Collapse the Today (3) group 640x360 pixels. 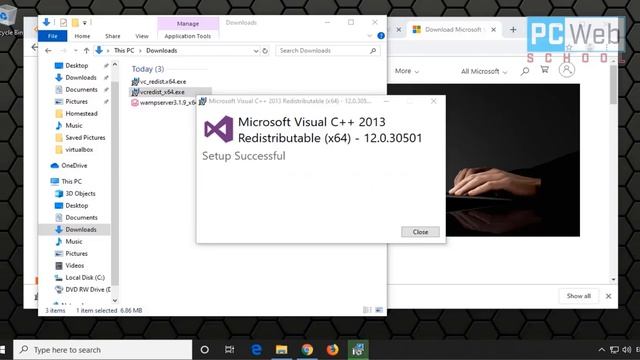(148, 69)
